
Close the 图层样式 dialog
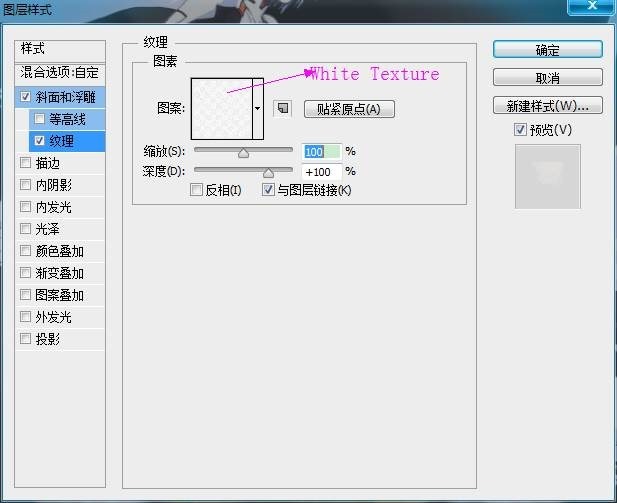coord(591,6)
